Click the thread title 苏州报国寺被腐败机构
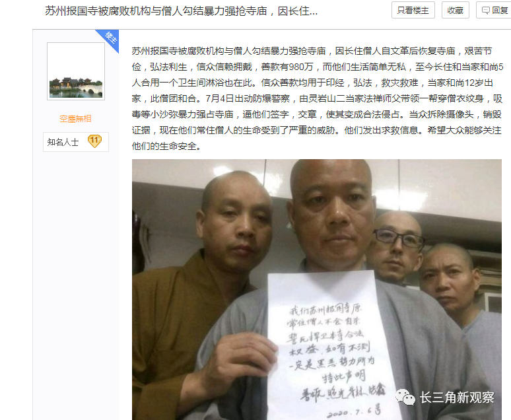The height and width of the screenshot is (420, 511). [181, 11]
